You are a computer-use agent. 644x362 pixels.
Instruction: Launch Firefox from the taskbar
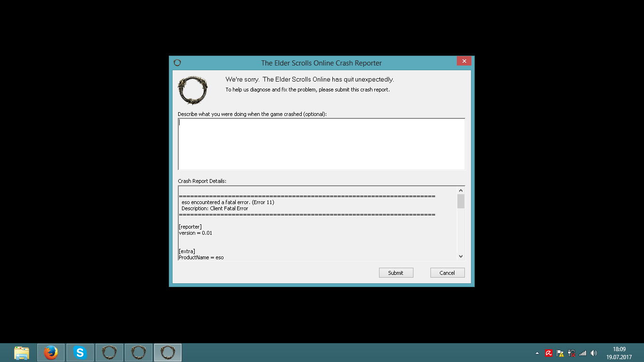coord(51,353)
